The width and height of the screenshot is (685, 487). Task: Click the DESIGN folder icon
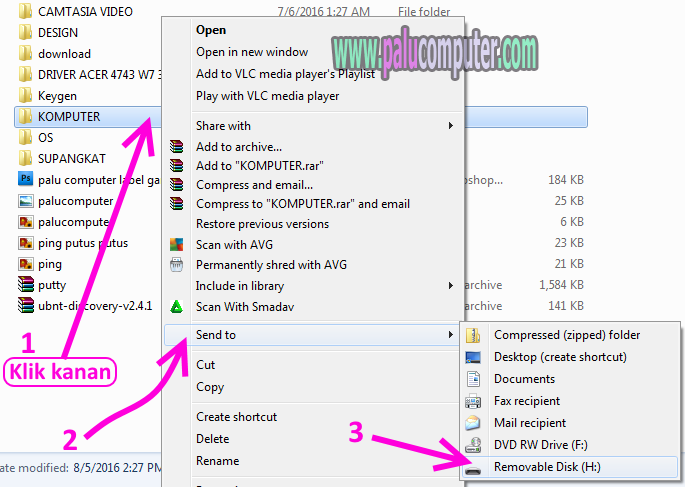(x=25, y=32)
